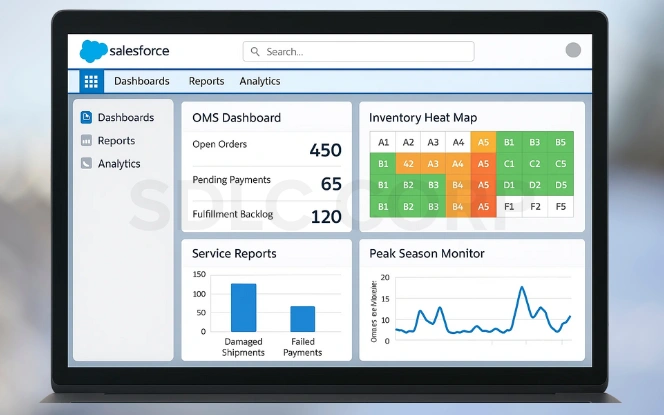Open the user avatar profile circle
This screenshot has width=664, height=415.
tap(573, 51)
